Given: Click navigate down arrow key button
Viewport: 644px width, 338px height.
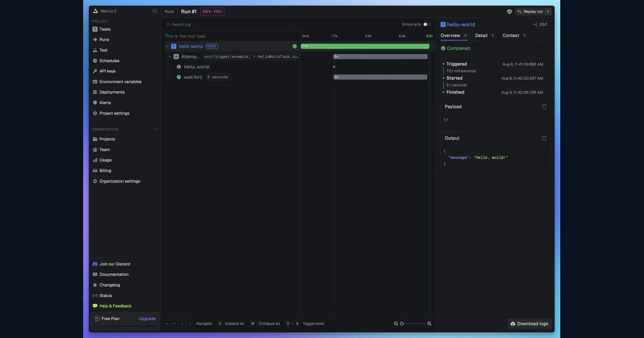Looking at the screenshot, I should pos(174,324).
